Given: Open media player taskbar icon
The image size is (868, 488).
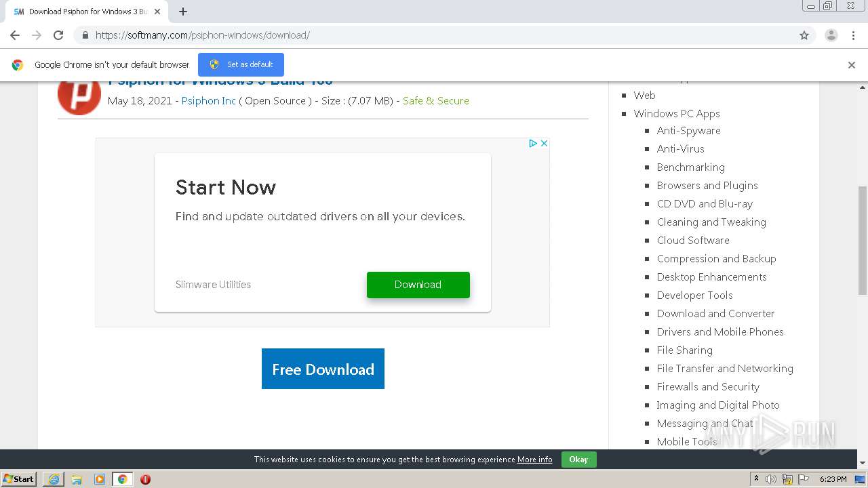Looking at the screenshot, I should pyautogui.click(x=100, y=479).
